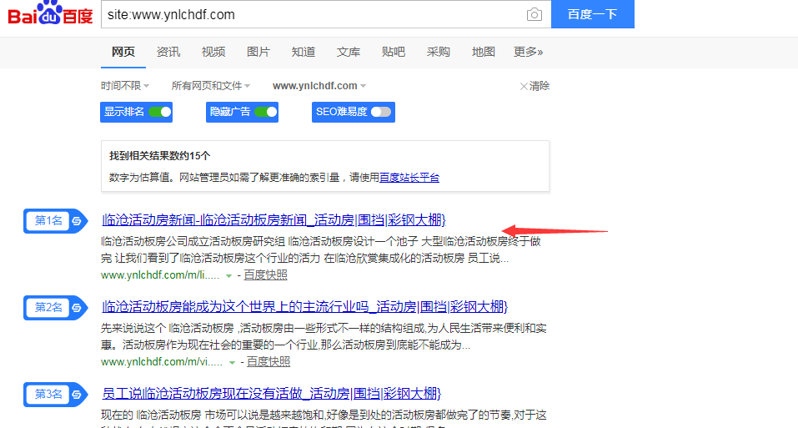The image size is (798, 428).
Task: Open the 采购 tab
Action: (x=438, y=52)
